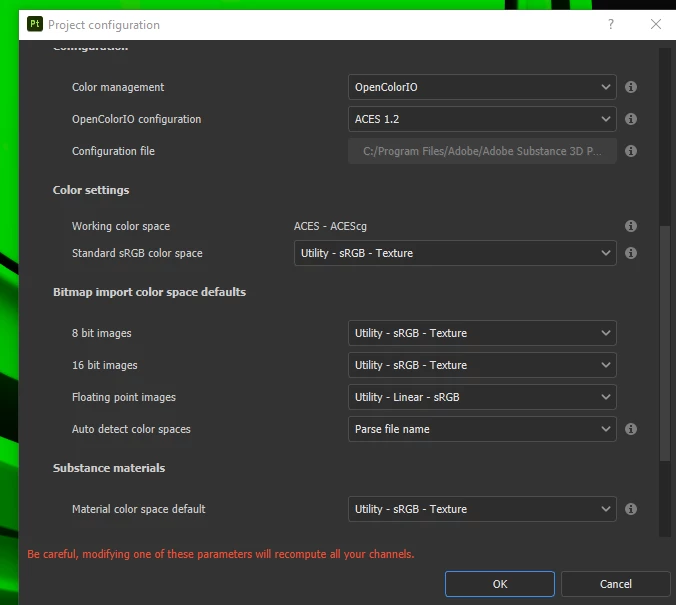Click the Working color space label

pyautogui.click(x=121, y=226)
